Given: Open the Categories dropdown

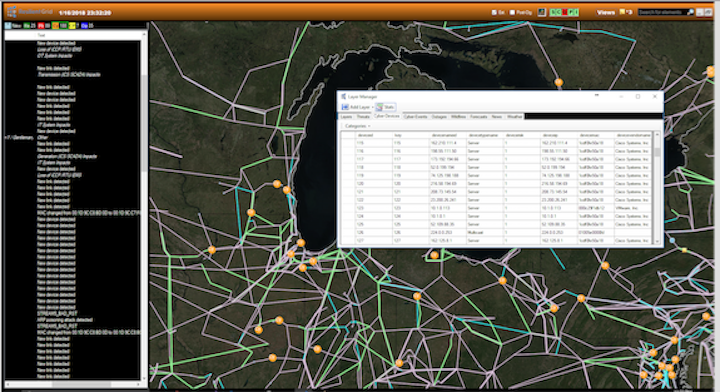Looking at the screenshot, I should coord(357,126).
